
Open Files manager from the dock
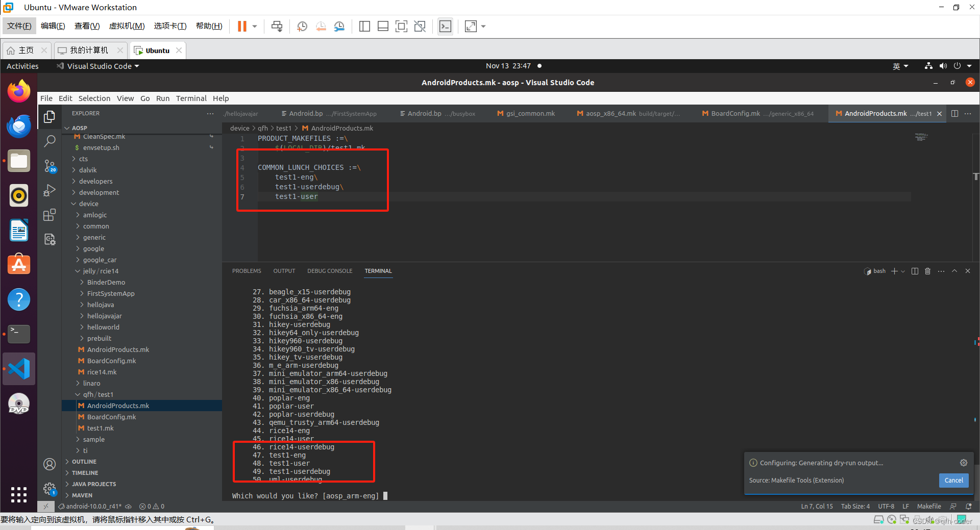19,161
